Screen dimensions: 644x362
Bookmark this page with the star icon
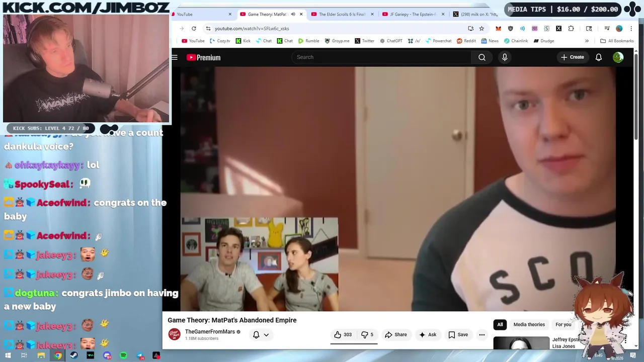pos(481,28)
